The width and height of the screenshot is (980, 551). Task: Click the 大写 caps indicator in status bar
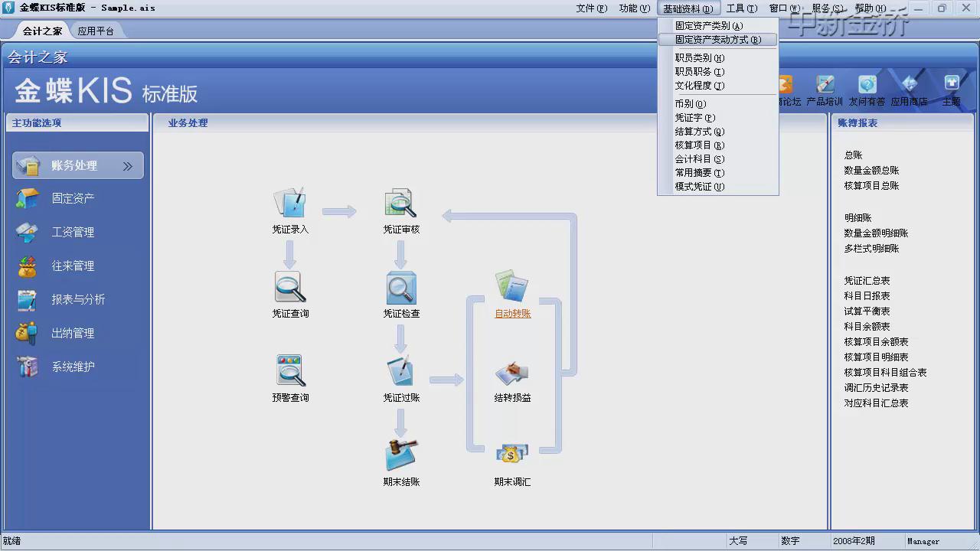click(x=738, y=541)
